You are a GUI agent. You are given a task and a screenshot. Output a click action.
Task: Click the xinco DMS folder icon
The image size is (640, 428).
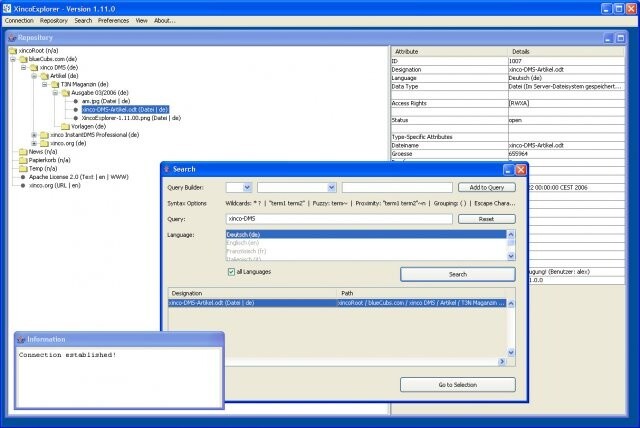click(34, 67)
